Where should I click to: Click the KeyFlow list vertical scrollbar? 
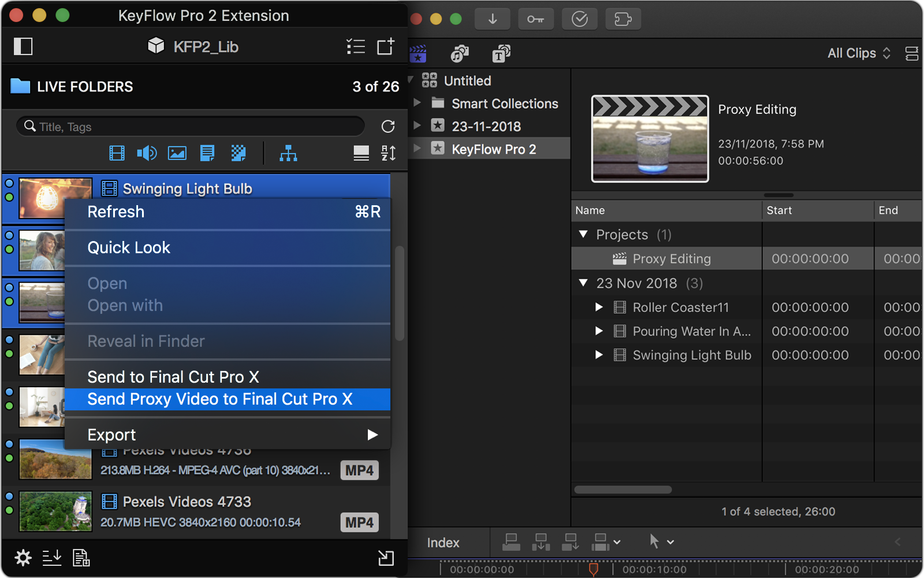pos(399,294)
